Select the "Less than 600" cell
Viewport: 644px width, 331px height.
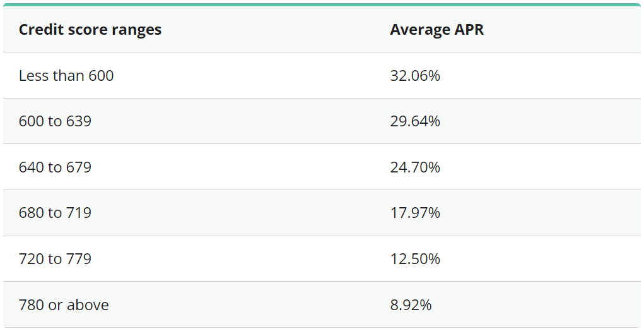(66, 76)
